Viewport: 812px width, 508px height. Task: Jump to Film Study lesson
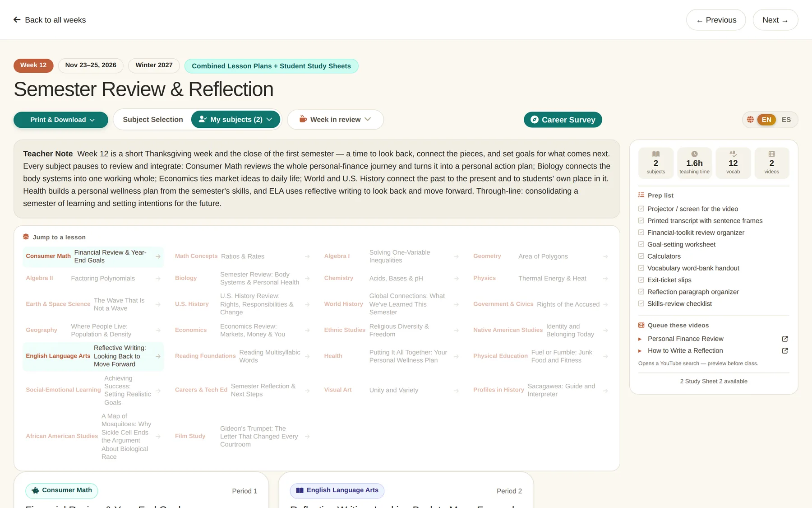(x=242, y=437)
